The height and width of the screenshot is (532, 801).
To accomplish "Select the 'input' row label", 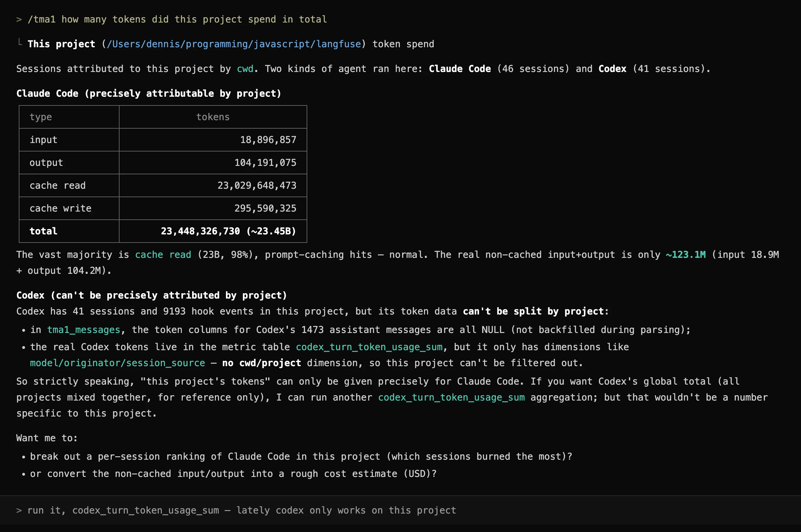I will click(x=43, y=140).
